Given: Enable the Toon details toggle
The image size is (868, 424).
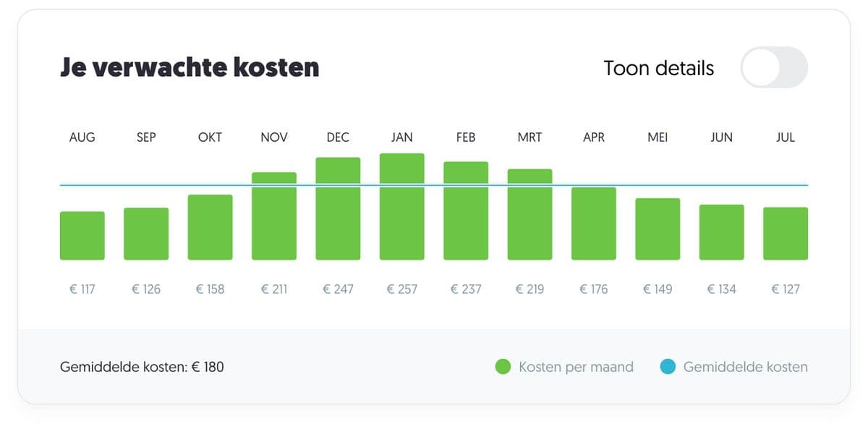Looking at the screenshot, I should (x=773, y=68).
